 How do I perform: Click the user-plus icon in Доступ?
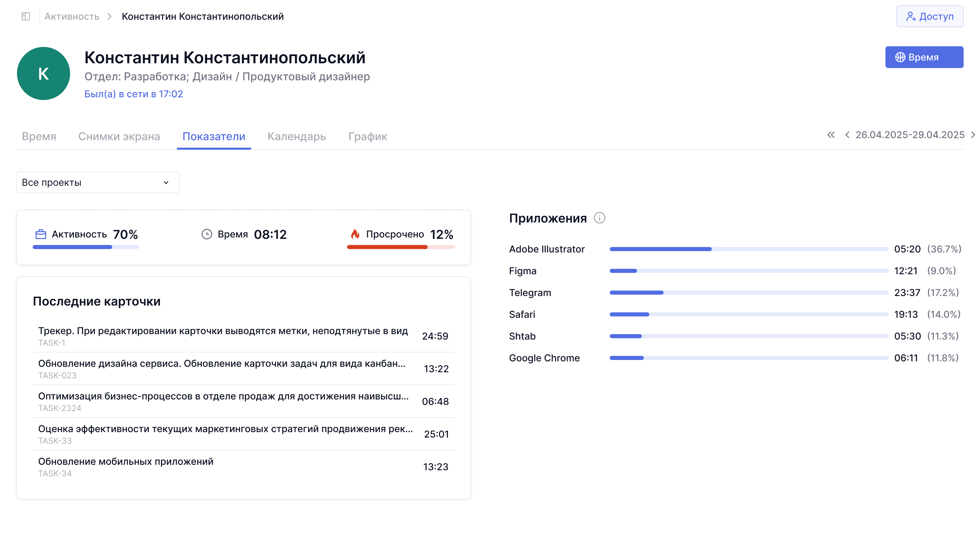point(911,16)
